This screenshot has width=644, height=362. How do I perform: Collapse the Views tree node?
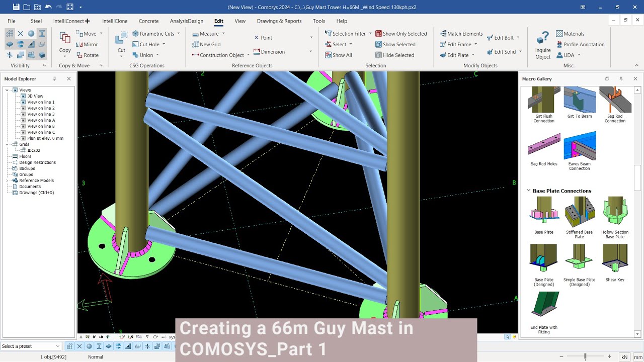point(8,90)
